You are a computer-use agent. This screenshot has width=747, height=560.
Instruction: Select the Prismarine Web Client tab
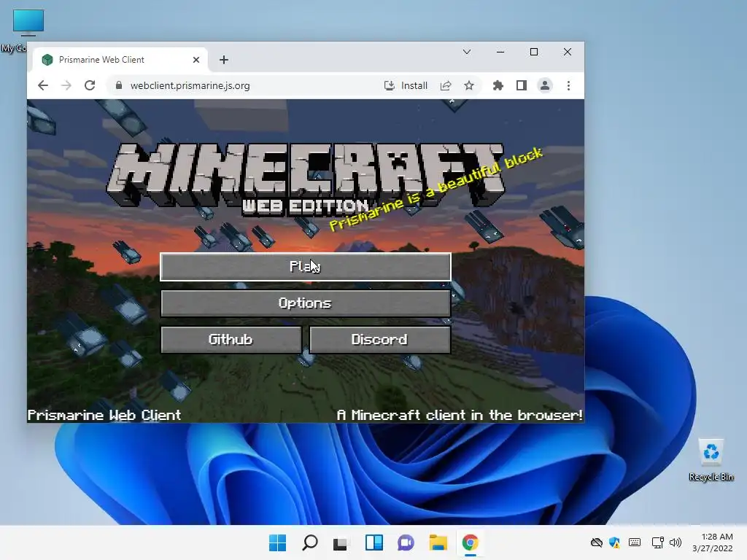coord(119,60)
